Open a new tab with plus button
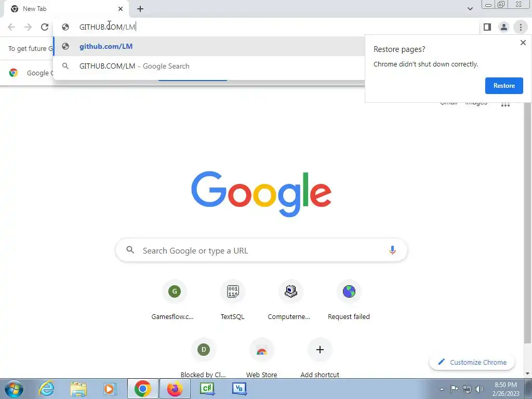Screen dimensions: 532x399 [140, 9]
